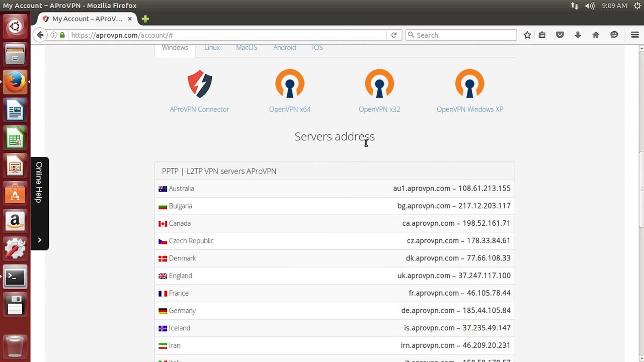The width and height of the screenshot is (644, 362).
Task: Show bookmarks list icon in toolbar
Action: [542, 35]
